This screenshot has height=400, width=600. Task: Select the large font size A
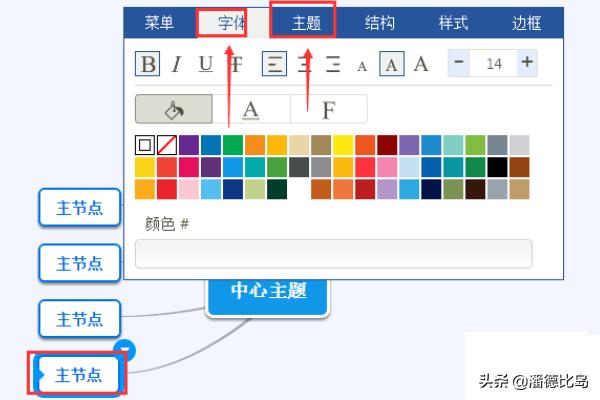click(421, 64)
